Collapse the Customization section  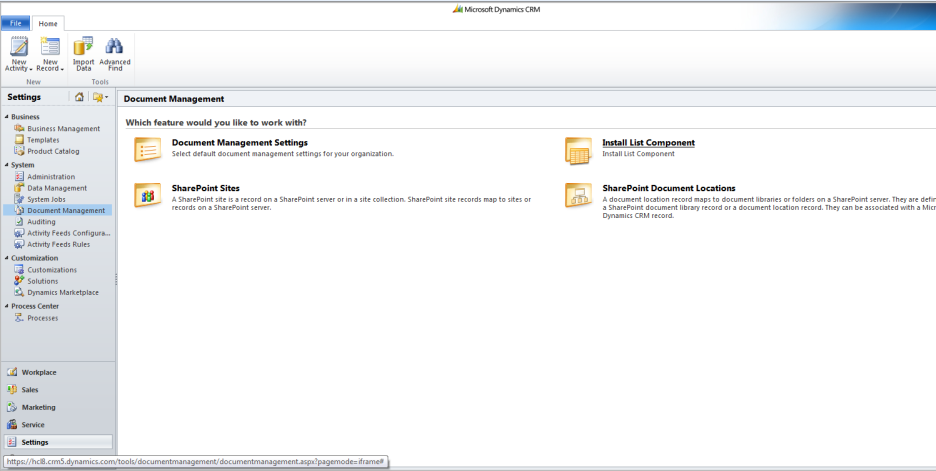(x=7, y=258)
